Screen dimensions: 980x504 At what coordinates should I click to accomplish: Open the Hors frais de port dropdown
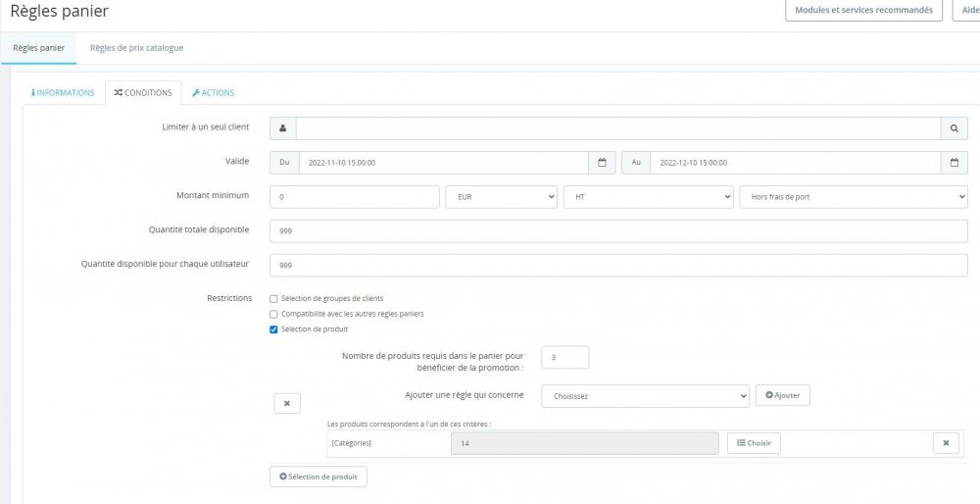tap(853, 197)
